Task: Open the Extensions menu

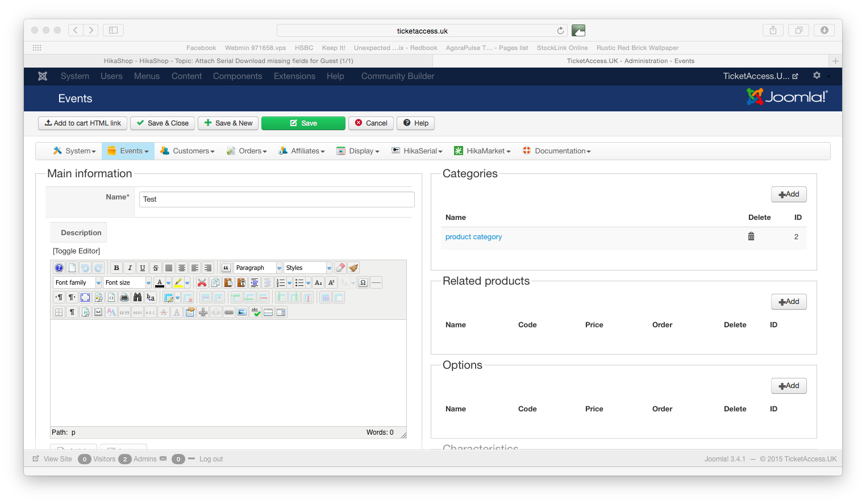Action: (x=294, y=76)
